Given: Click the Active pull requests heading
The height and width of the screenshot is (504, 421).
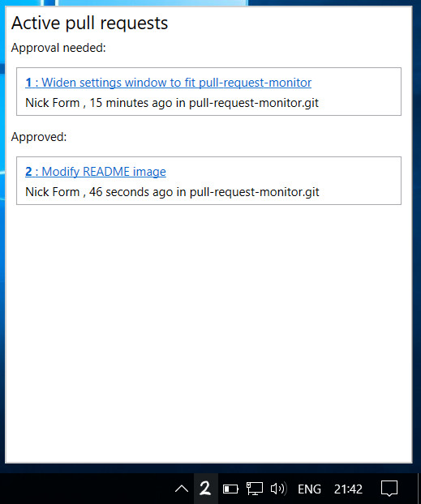Looking at the screenshot, I should pyautogui.click(x=89, y=23).
